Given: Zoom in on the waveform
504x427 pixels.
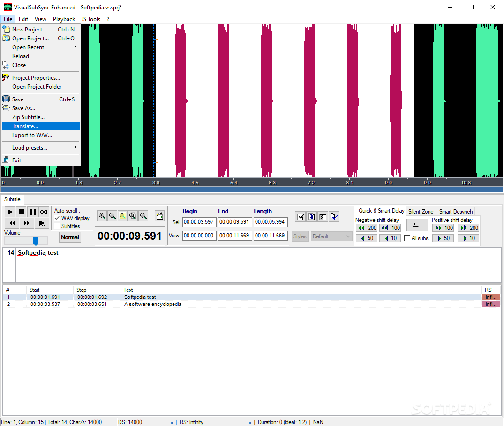Looking at the screenshot, I should (x=101, y=216).
